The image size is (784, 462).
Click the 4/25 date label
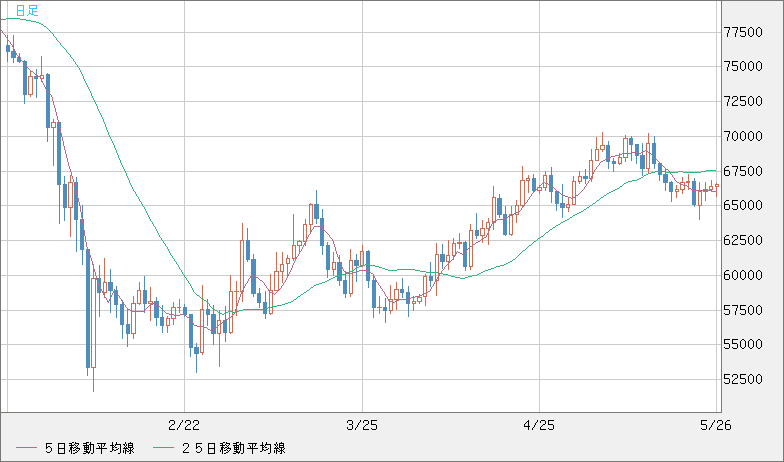[539, 426]
